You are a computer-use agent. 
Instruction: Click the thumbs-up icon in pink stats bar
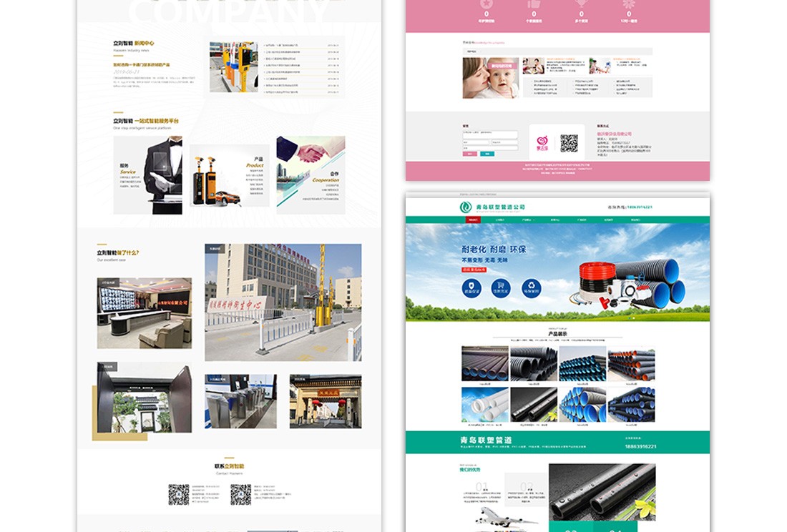pyautogui.click(x=533, y=4)
